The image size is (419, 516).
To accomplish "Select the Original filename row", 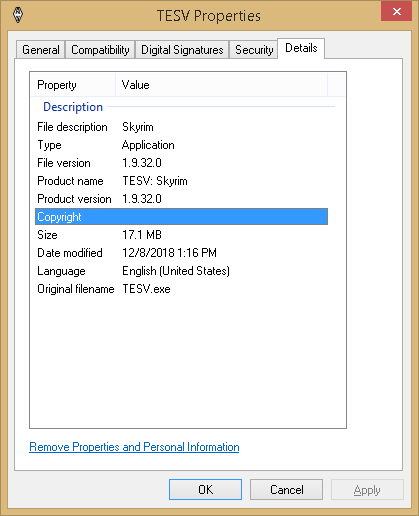I will coord(181,289).
